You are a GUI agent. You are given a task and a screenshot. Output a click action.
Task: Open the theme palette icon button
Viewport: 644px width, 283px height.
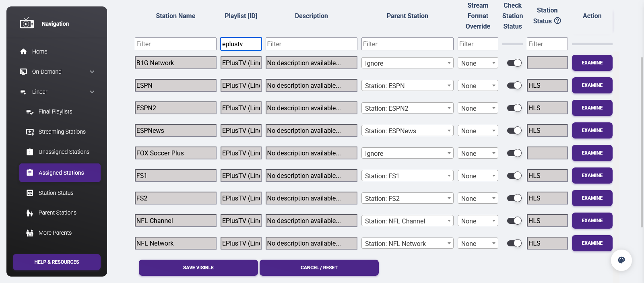tap(621, 260)
